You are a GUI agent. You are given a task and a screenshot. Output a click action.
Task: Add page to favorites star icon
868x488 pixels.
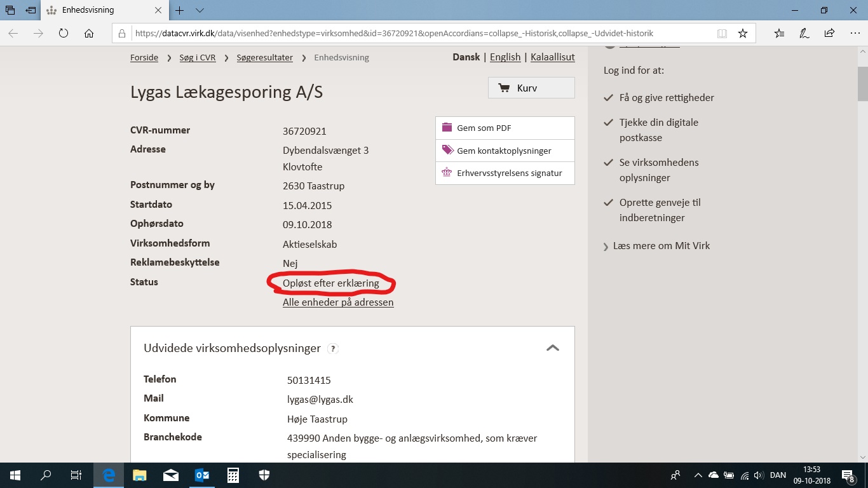[x=742, y=34]
